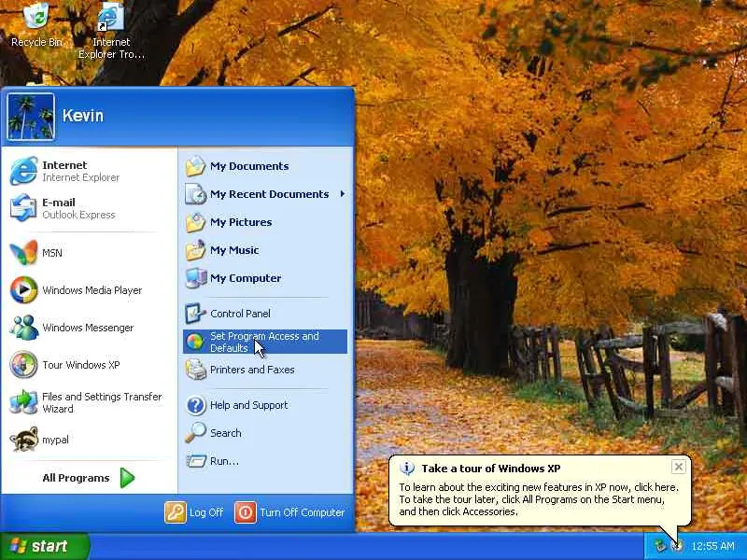Start Tour Windows XP icon
This screenshot has height=560, width=747.
click(x=23, y=364)
